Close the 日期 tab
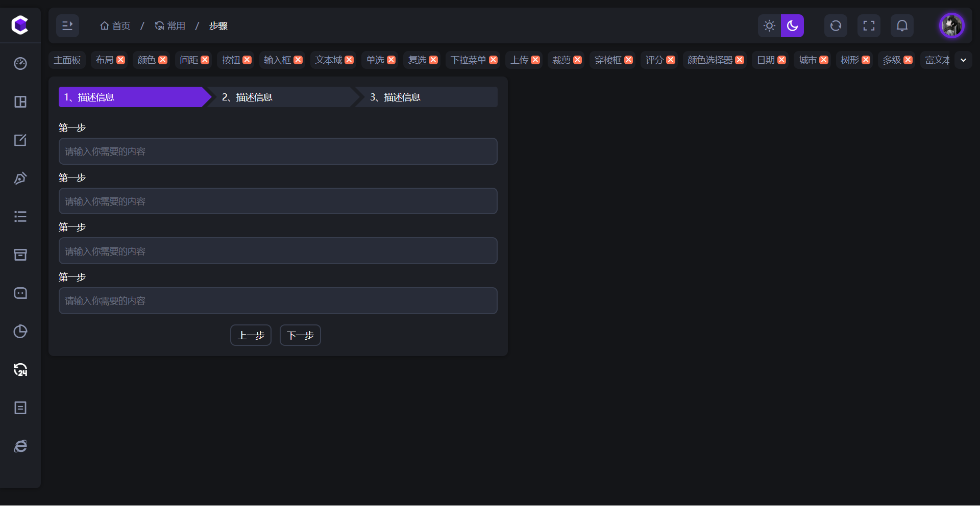This screenshot has width=980, height=506. [782, 60]
